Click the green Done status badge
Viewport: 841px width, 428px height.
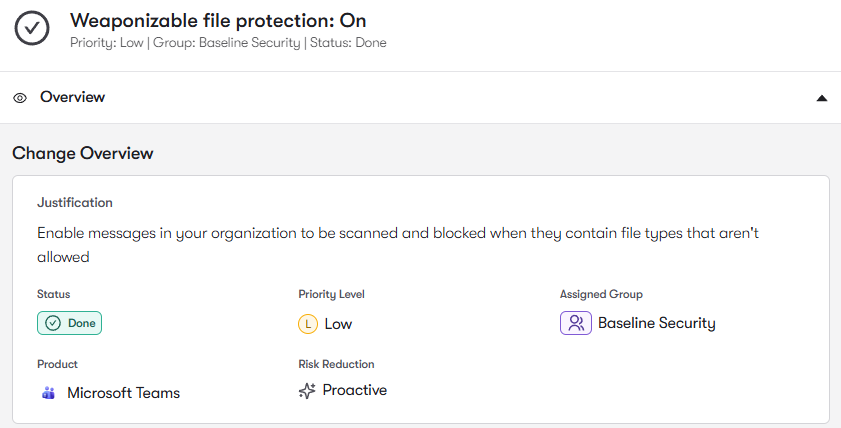point(70,323)
